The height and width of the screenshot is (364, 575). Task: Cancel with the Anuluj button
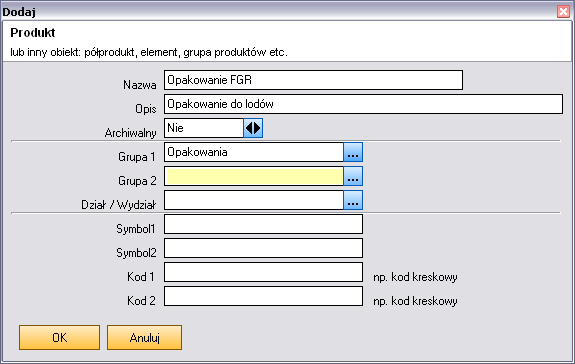pyautogui.click(x=144, y=337)
